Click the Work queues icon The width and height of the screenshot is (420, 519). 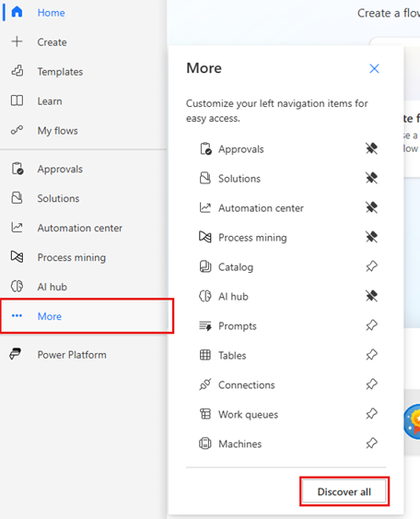205,414
